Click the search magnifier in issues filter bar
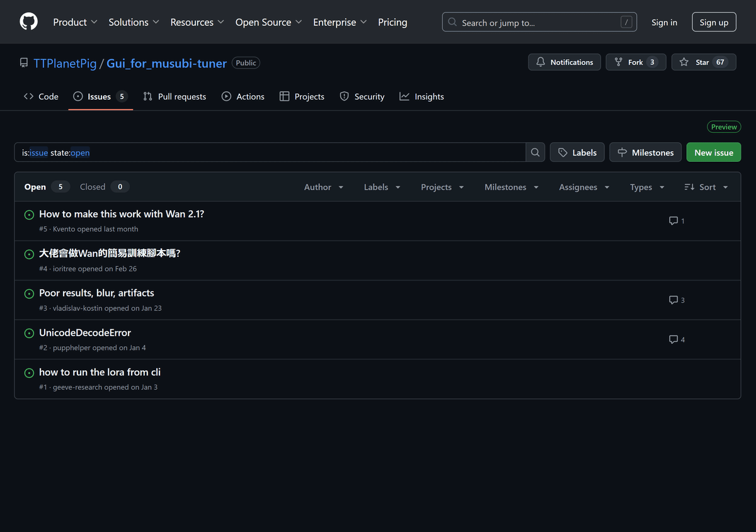This screenshot has height=532, width=756. point(534,152)
